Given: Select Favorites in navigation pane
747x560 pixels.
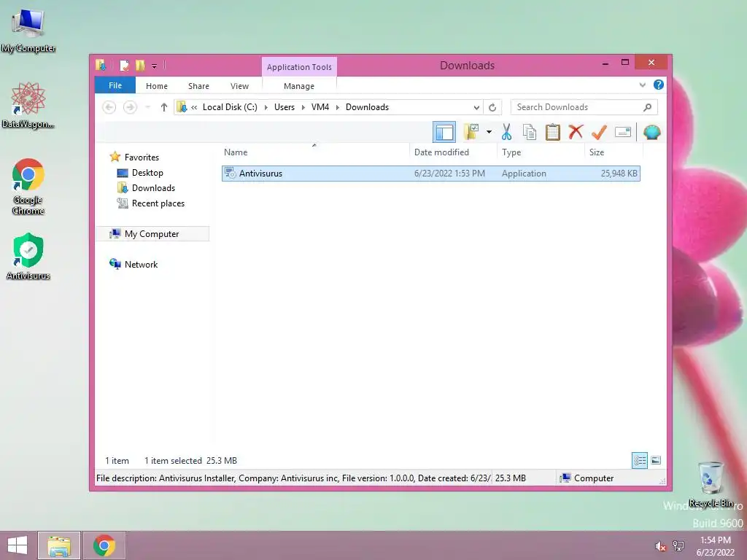Looking at the screenshot, I should pyautogui.click(x=142, y=157).
